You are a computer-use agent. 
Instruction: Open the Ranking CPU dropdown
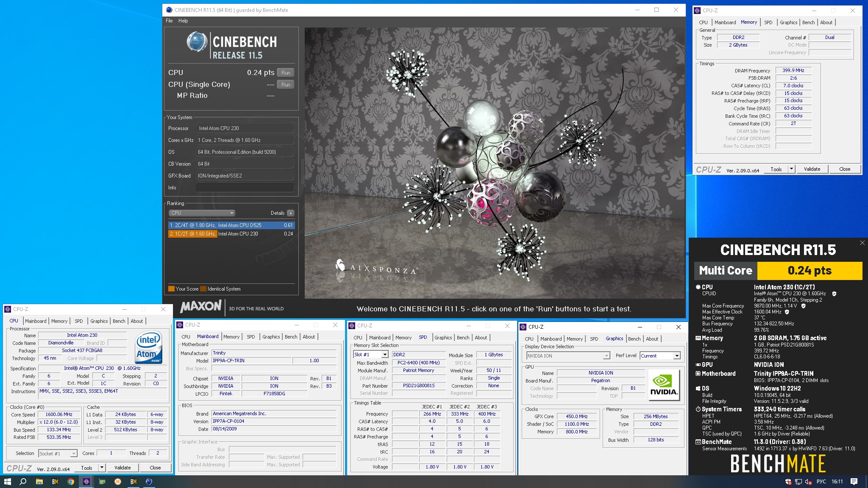pos(202,213)
